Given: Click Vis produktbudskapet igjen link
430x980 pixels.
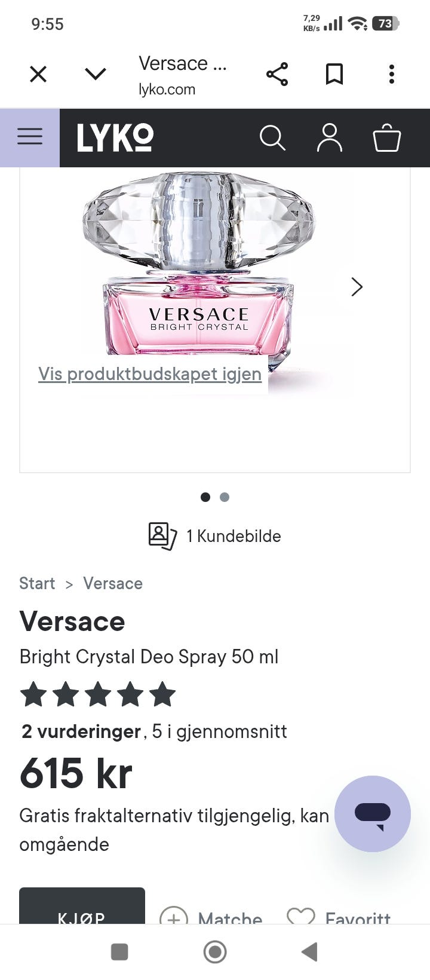Looking at the screenshot, I should point(150,374).
